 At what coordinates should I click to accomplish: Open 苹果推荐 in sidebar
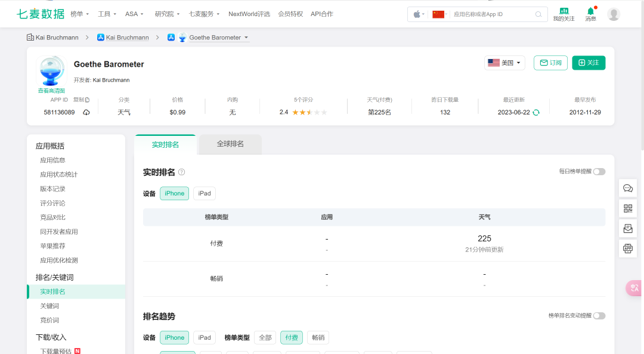click(x=52, y=246)
